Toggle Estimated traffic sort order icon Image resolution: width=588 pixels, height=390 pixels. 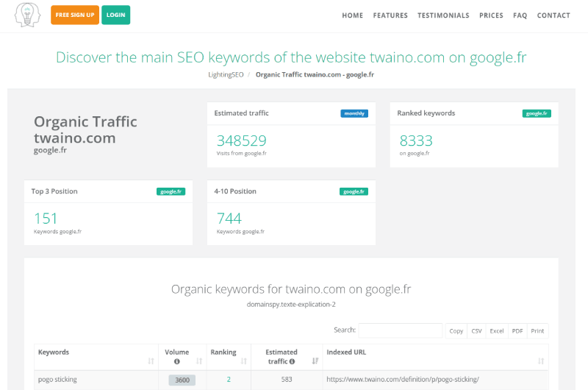315,361
